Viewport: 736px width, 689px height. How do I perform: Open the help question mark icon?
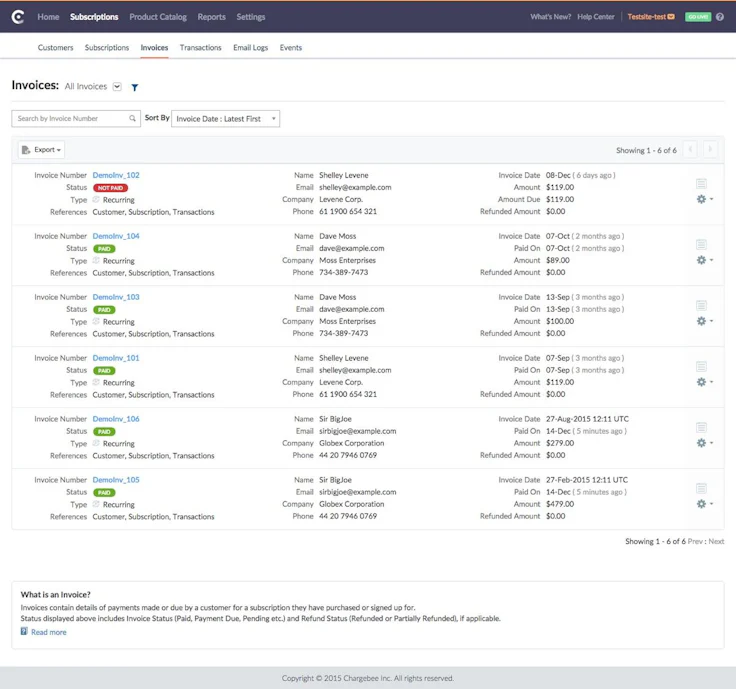click(719, 17)
